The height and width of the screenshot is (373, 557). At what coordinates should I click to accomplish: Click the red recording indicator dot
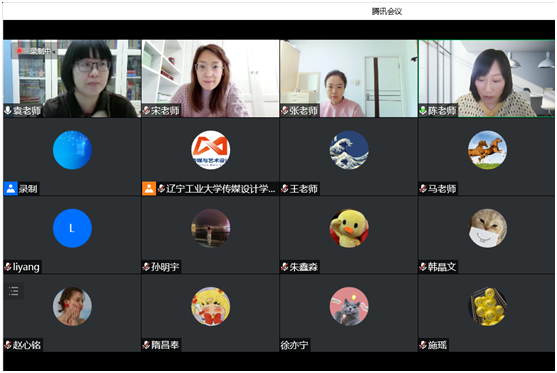pyautogui.click(x=19, y=51)
